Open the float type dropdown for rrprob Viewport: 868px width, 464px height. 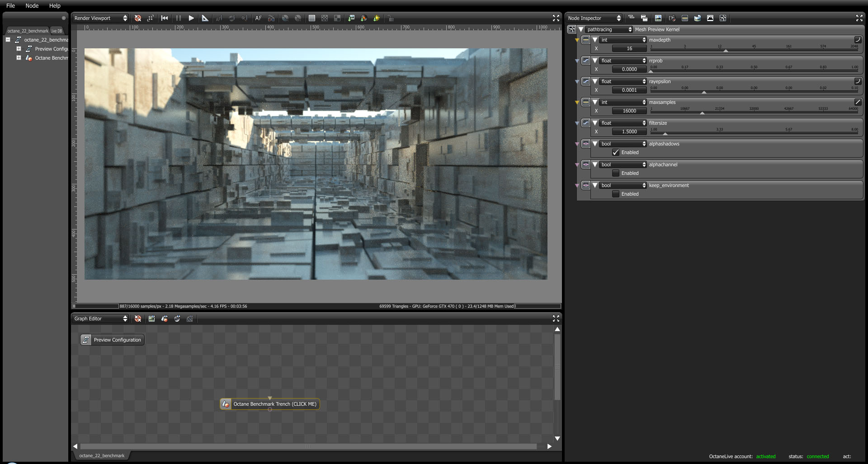click(x=623, y=61)
